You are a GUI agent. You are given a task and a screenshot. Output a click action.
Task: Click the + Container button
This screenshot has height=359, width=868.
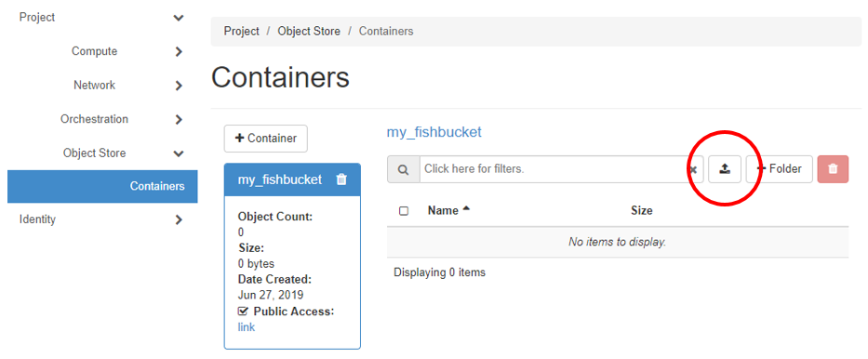(x=266, y=139)
